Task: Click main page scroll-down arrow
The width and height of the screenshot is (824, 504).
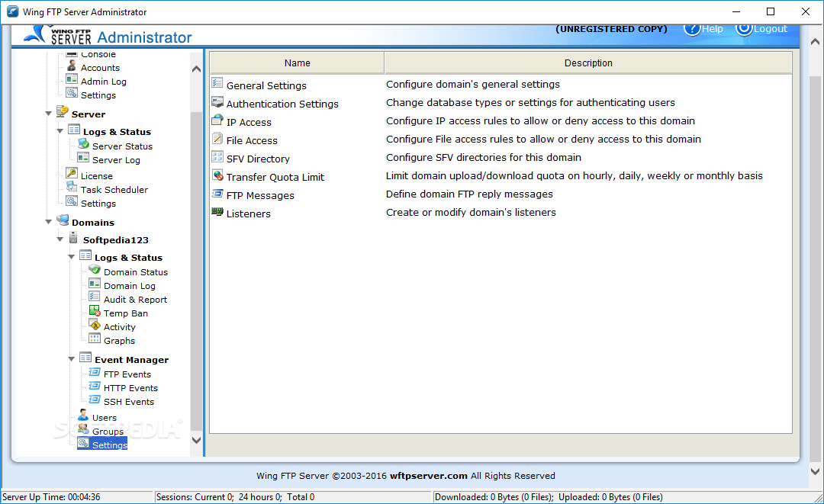Action: click(x=815, y=471)
